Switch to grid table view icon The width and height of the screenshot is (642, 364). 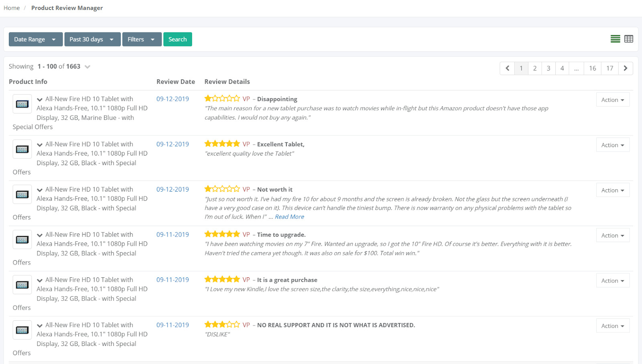(629, 39)
